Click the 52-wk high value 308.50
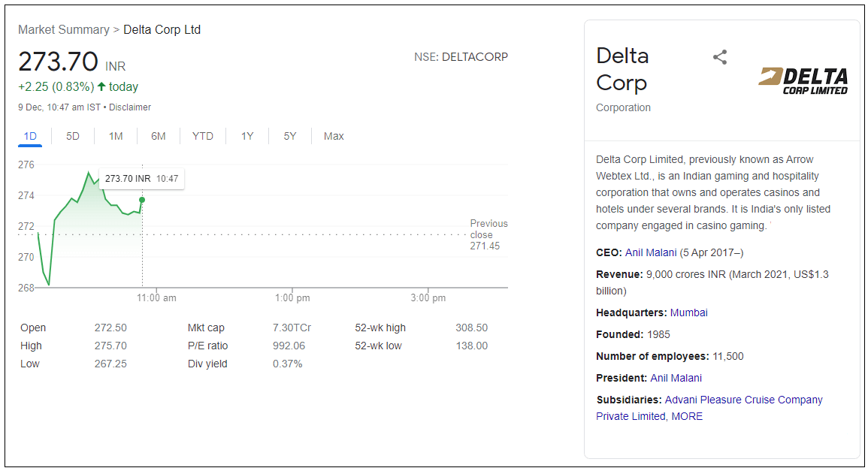868x471 pixels. (472, 328)
